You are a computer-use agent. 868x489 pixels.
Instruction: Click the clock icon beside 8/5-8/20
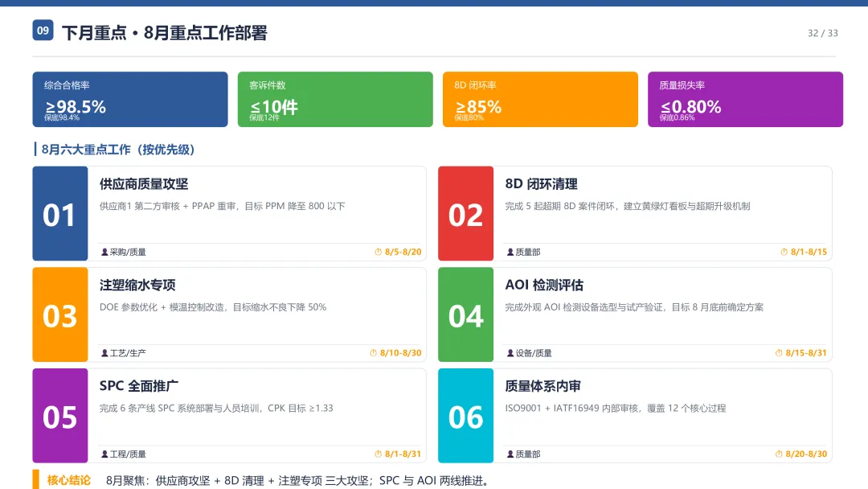tap(378, 252)
